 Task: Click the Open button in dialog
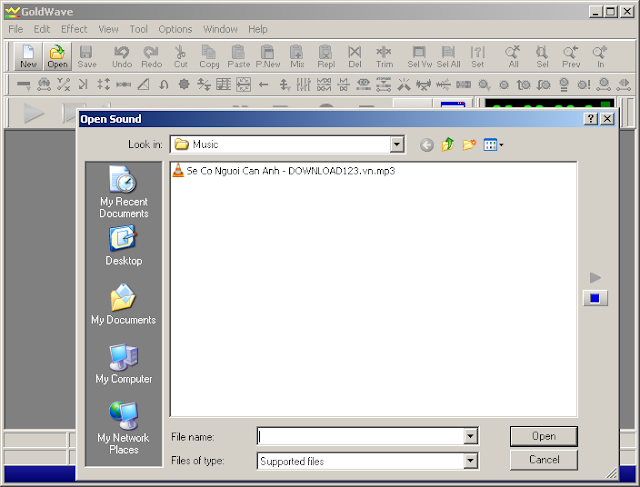543,436
